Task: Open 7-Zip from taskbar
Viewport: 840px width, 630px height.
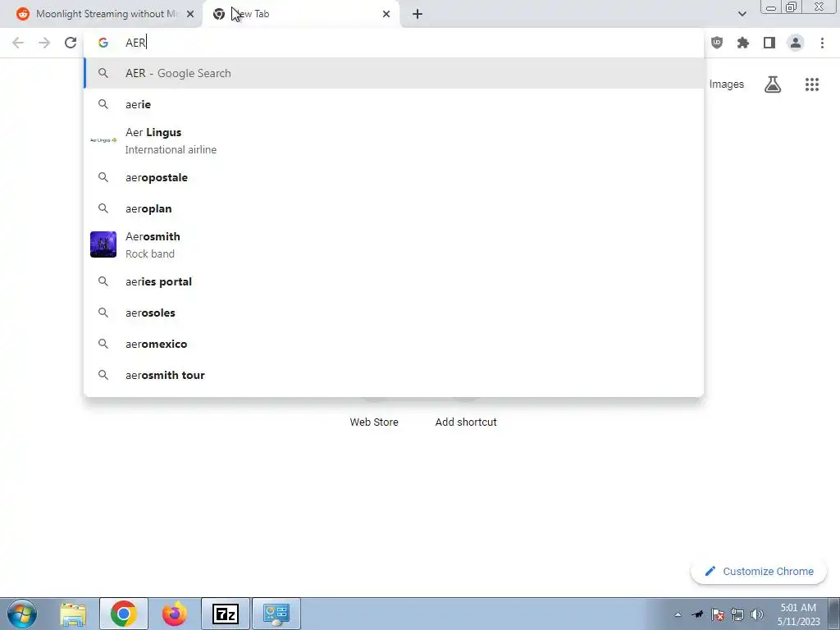Action: pos(226,614)
